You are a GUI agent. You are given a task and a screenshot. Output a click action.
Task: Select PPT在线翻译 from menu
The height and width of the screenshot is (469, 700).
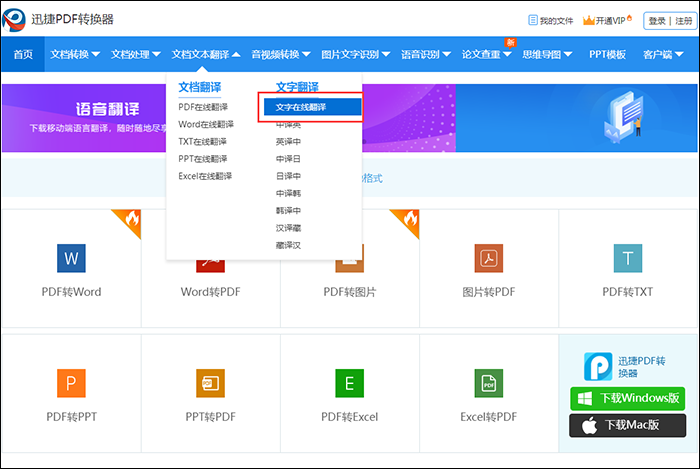[x=203, y=159]
